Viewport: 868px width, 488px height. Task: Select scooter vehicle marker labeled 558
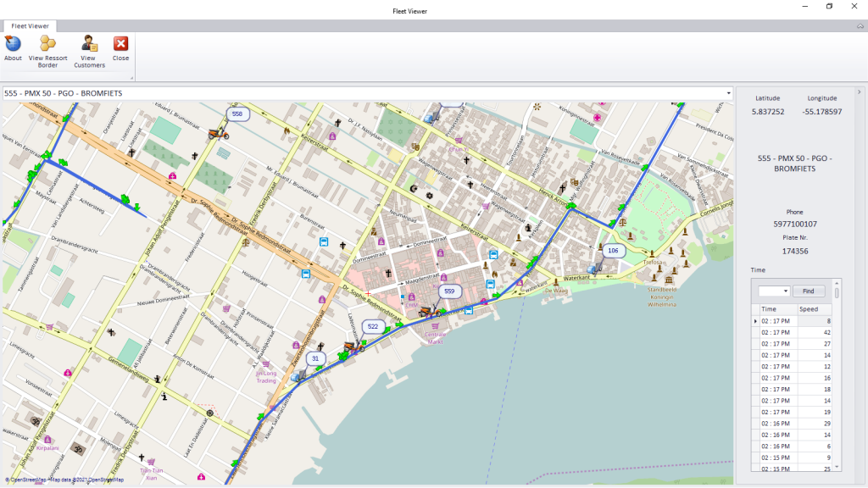click(x=218, y=133)
